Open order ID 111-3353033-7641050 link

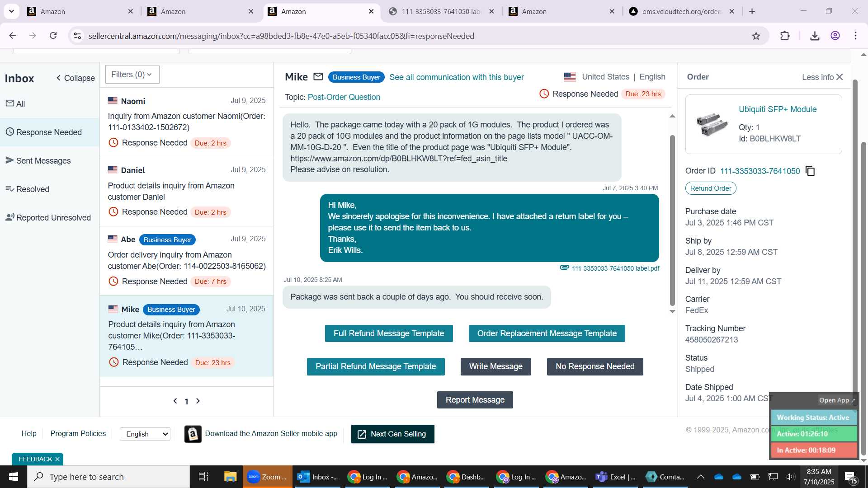point(760,171)
